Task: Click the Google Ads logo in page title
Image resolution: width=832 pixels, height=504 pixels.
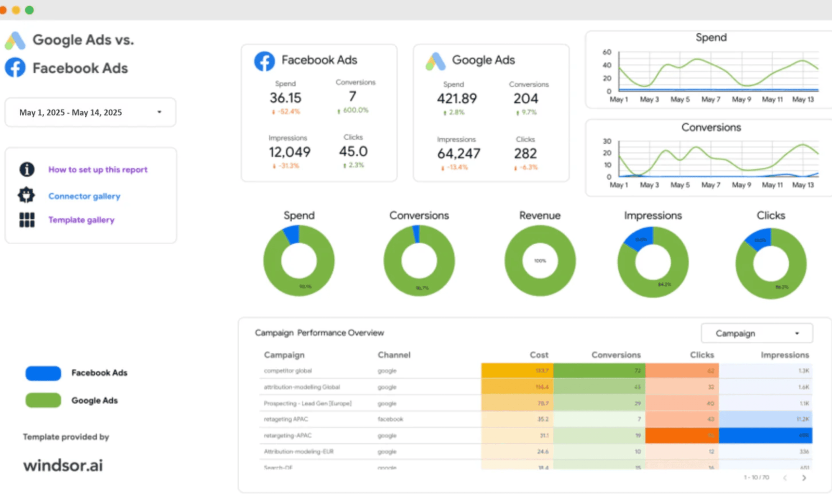Action: [15, 41]
